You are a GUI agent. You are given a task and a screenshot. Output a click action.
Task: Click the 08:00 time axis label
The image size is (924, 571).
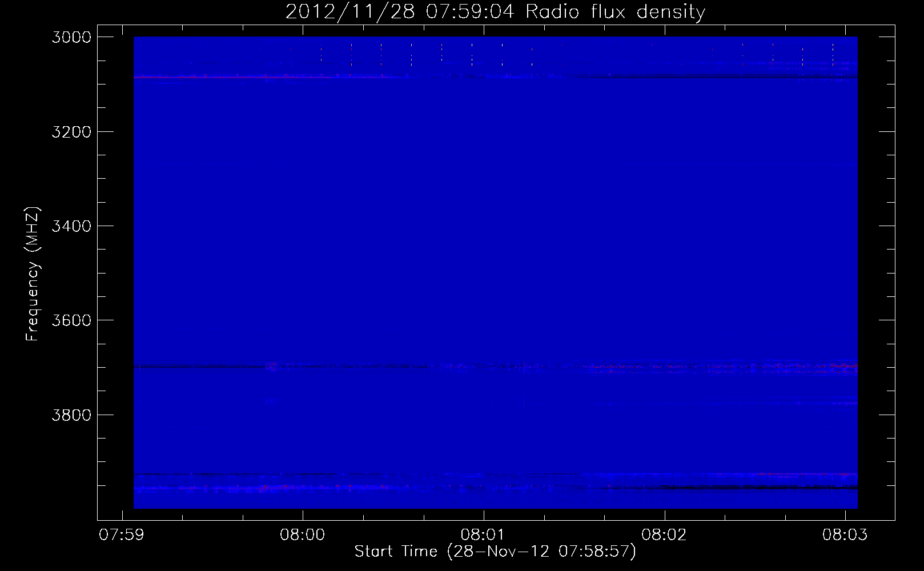[303, 535]
